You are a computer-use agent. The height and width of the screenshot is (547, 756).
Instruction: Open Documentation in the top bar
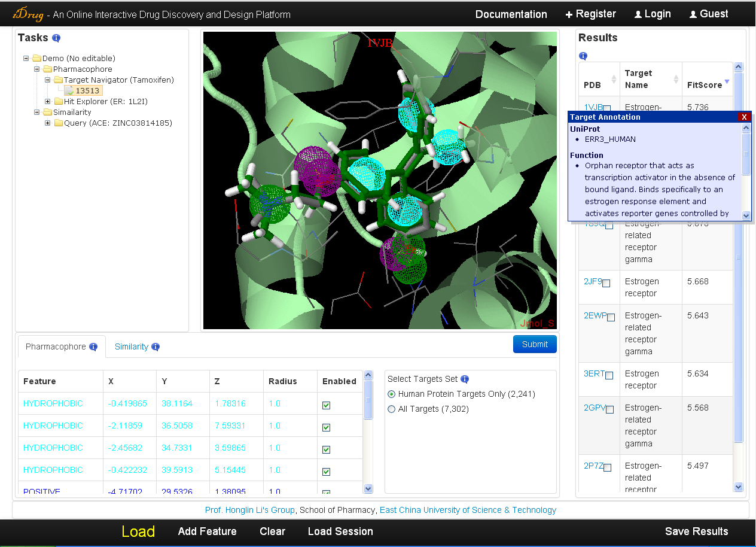pyautogui.click(x=511, y=14)
